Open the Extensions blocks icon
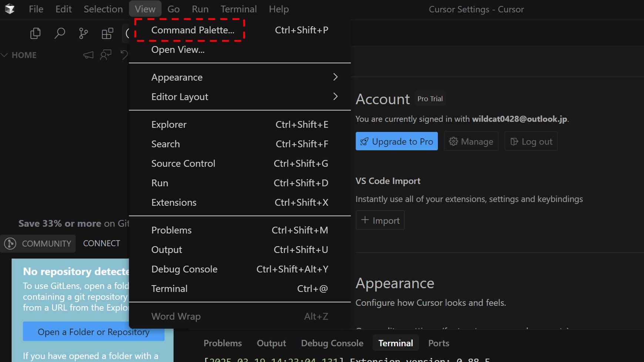The width and height of the screenshot is (644, 362). (x=107, y=33)
